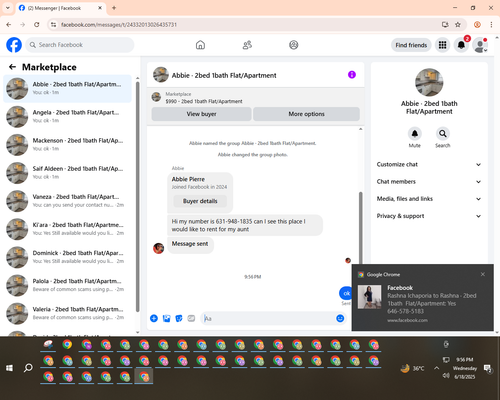
Task: Open Palola conversation
Action: pyautogui.click(x=67, y=285)
